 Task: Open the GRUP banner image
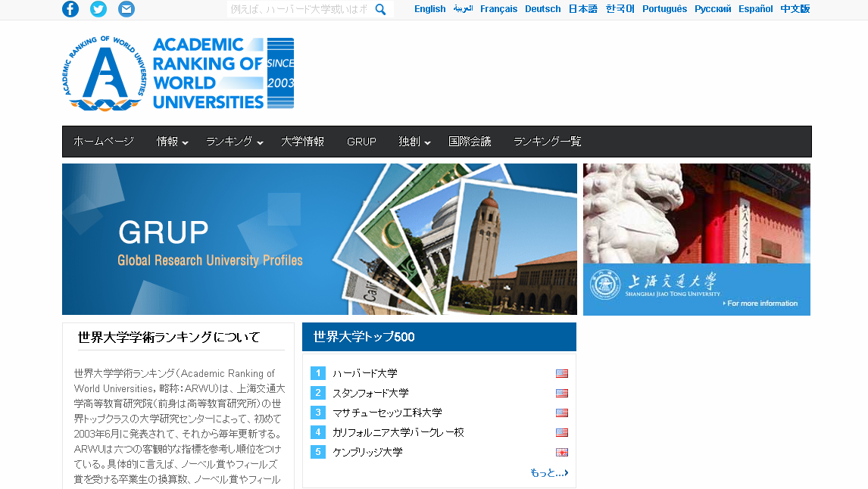coord(319,239)
